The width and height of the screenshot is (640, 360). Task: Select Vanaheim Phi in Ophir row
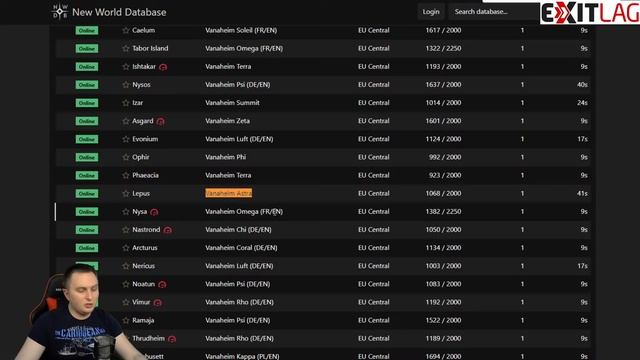pyautogui.click(x=226, y=157)
